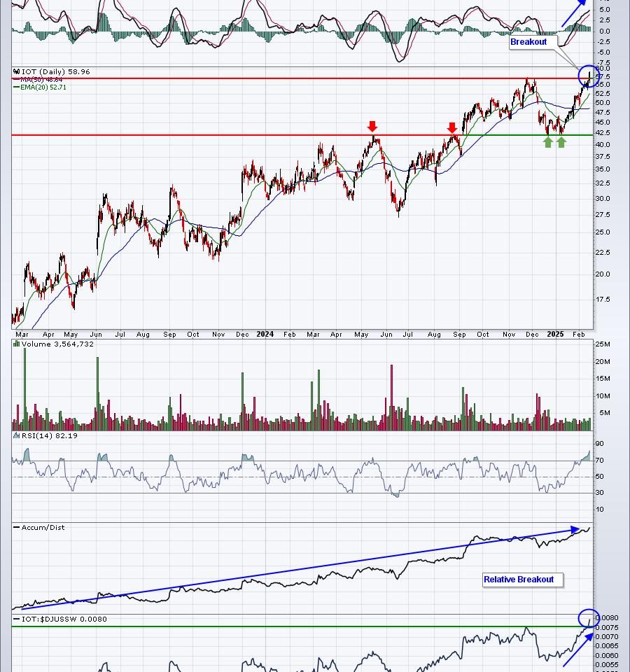Viewport: 630px width, 672px height.
Task: Click the red down arrow above May 2024 peak
Action: [372, 127]
